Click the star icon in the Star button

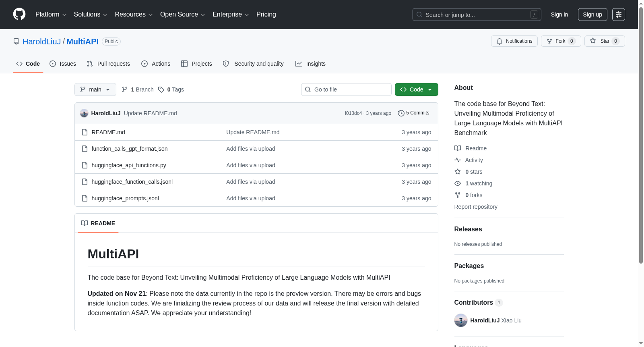coord(593,41)
